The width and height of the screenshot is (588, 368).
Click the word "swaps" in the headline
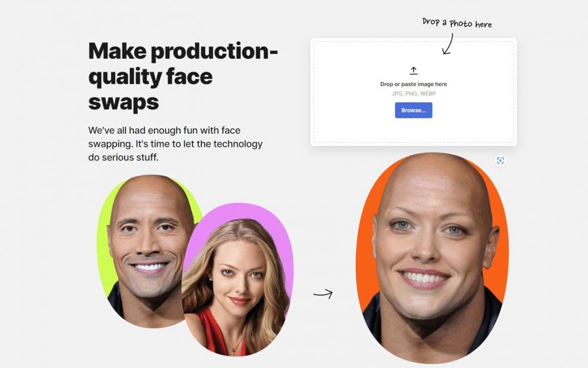pos(123,102)
